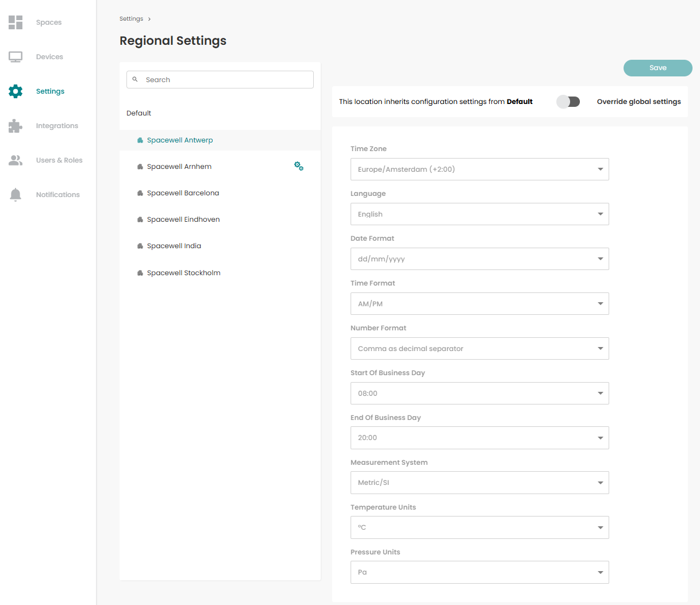Go to Spaces in the sidebar

(49, 22)
